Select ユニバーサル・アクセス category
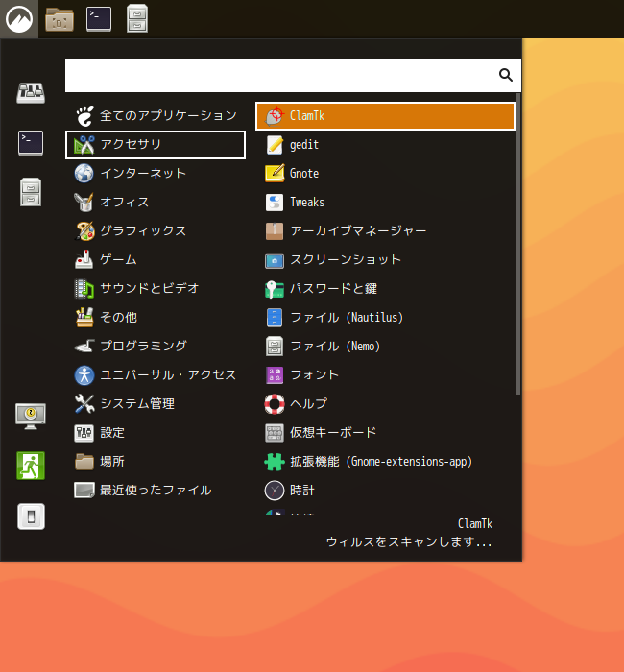This screenshot has width=624, height=672. click(156, 375)
